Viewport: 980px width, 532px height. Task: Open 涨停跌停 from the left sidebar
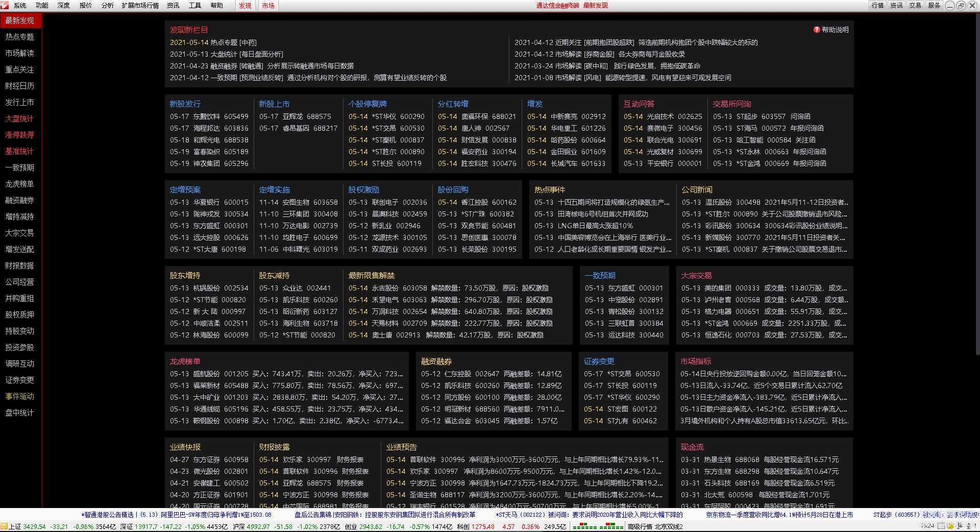(19, 135)
